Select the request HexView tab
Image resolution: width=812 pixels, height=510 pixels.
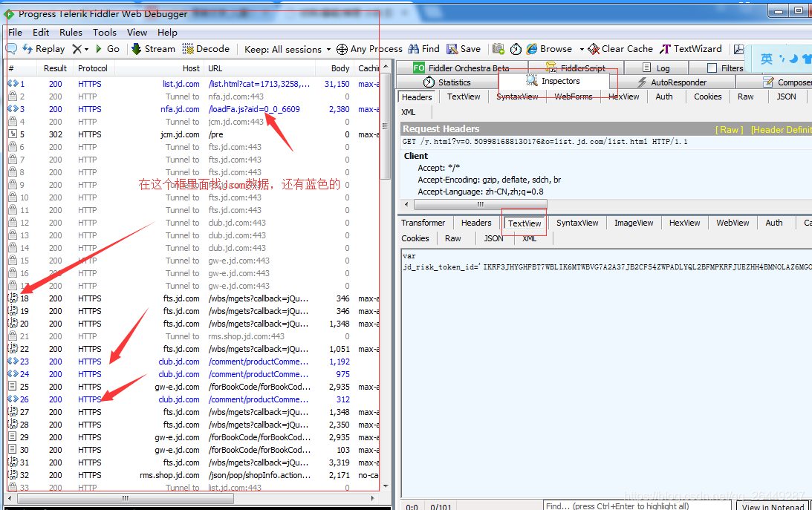click(623, 97)
